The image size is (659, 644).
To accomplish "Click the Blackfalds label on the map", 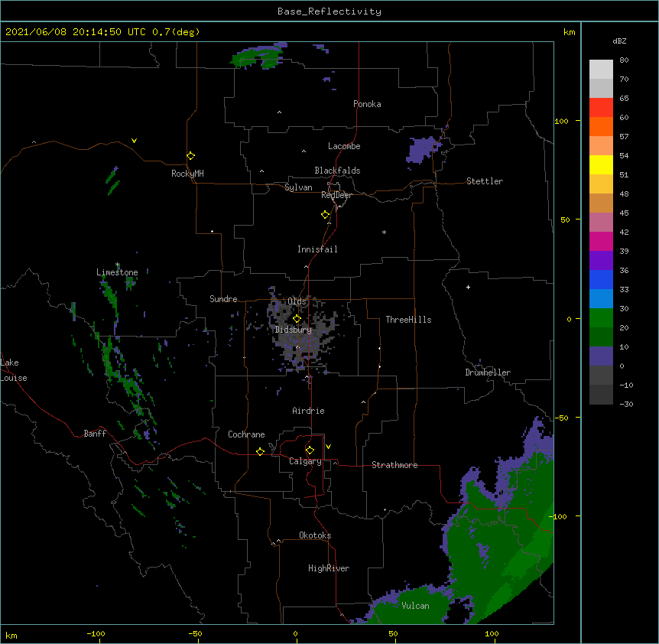I will (x=337, y=171).
